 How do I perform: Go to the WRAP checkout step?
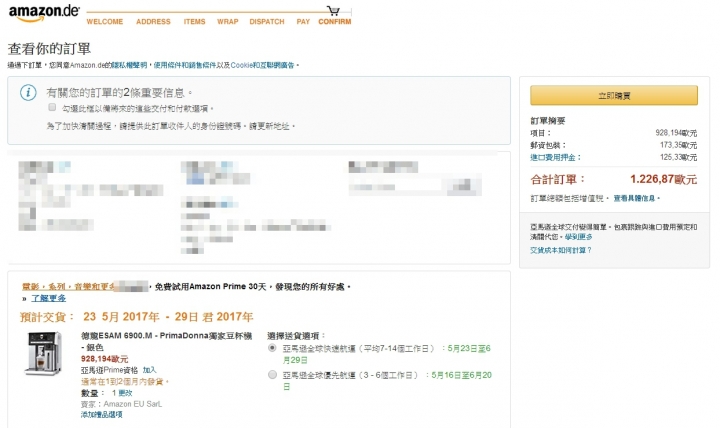click(x=228, y=22)
